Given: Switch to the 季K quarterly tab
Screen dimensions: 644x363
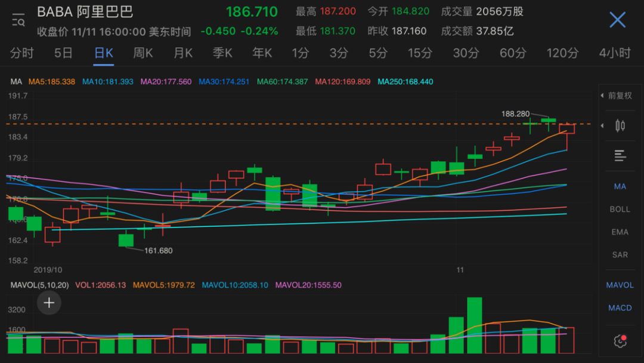Looking at the screenshot, I should pyautogui.click(x=222, y=53).
